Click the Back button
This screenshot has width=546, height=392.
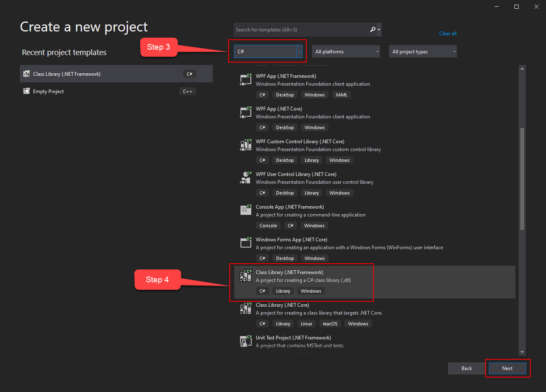pos(467,368)
